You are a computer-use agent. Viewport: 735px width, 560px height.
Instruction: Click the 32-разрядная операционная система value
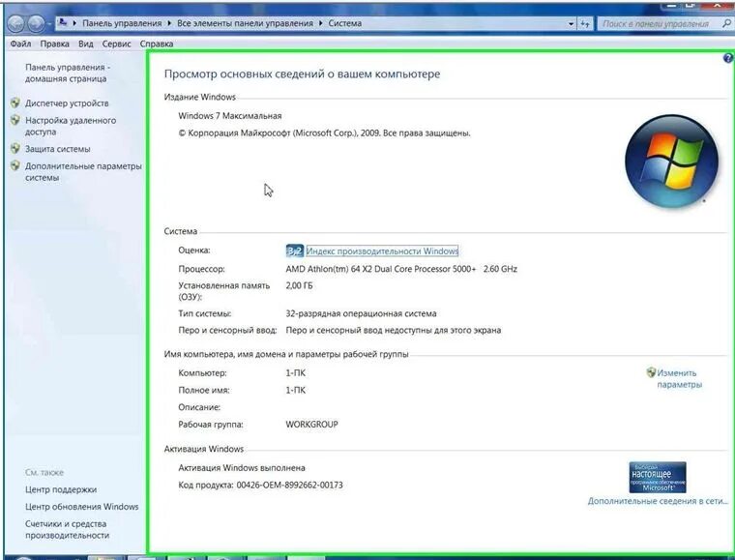click(x=361, y=313)
